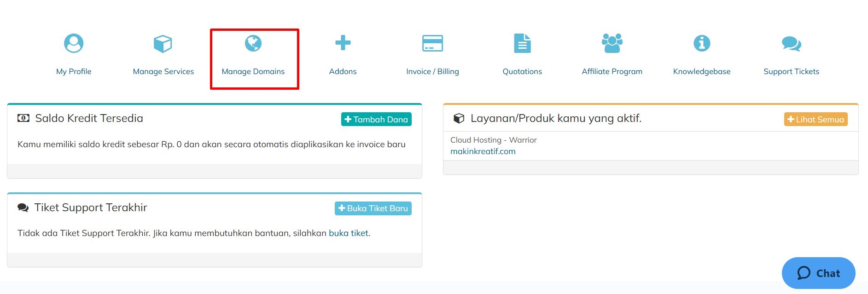Viewport: 868px width, 294px height.
Task: Open the Affiliate Program group icon
Action: [x=612, y=43]
